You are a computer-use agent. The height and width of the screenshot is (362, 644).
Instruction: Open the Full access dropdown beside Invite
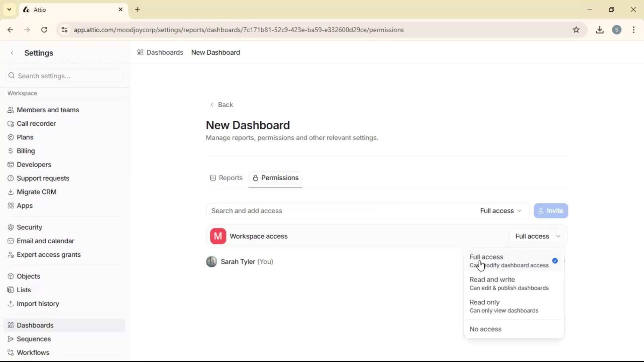pyautogui.click(x=500, y=210)
